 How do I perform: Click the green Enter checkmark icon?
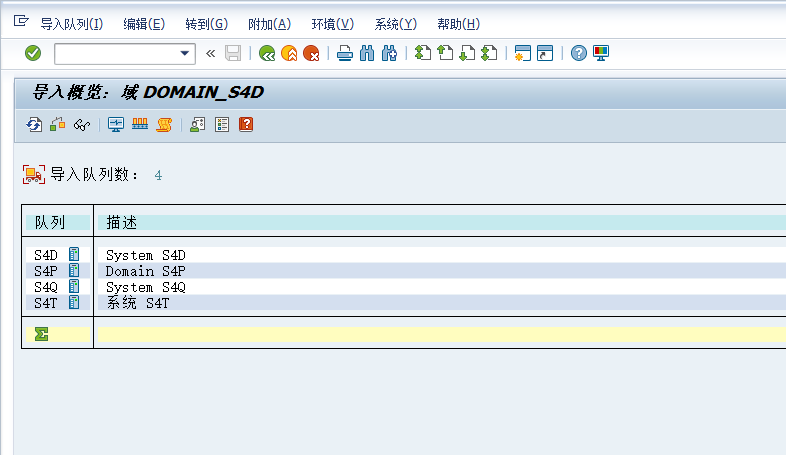(33, 53)
